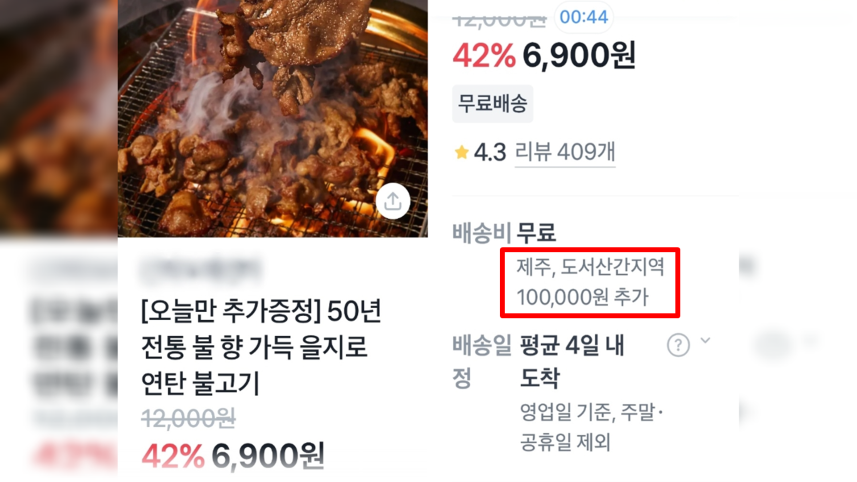Click the 100,000원 추가 surcharge text
The height and width of the screenshot is (482, 857).
click(x=583, y=297)
